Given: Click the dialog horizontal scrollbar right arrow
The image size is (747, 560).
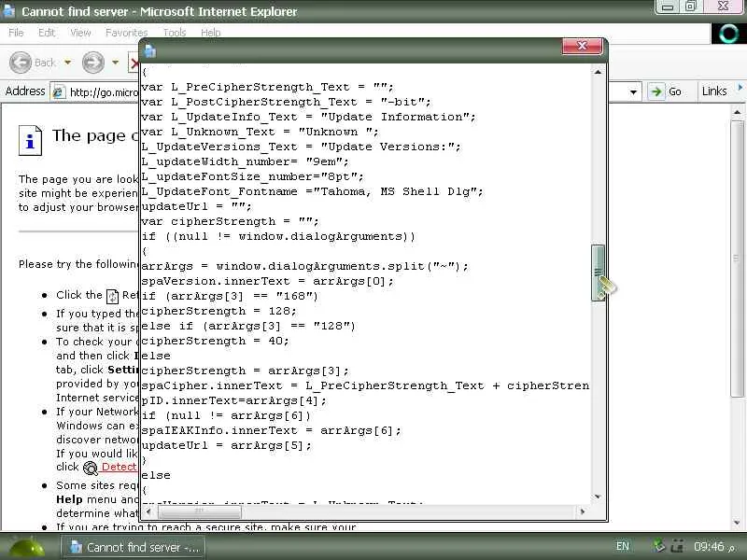Looking at the screenshot, I should 582,511.
